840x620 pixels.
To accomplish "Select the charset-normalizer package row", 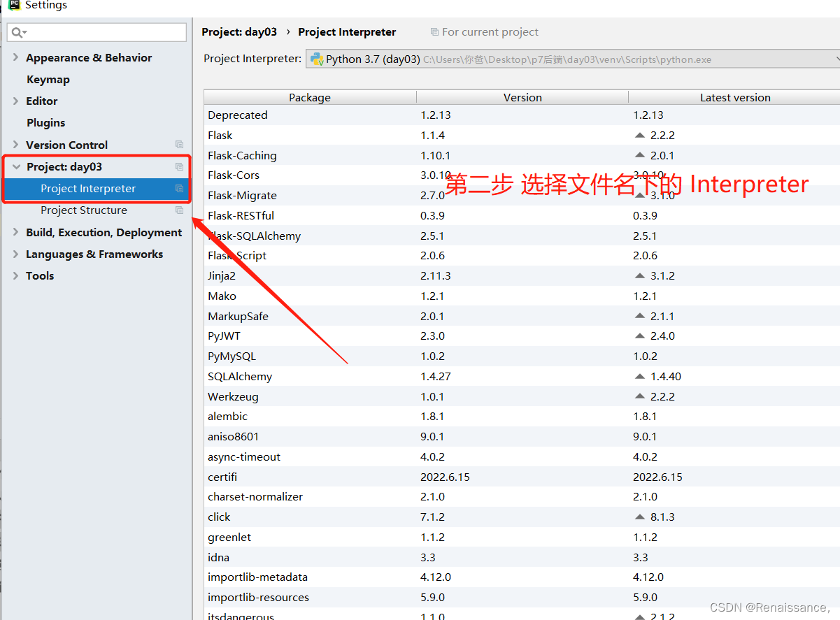I will click(x=522, y=496).
